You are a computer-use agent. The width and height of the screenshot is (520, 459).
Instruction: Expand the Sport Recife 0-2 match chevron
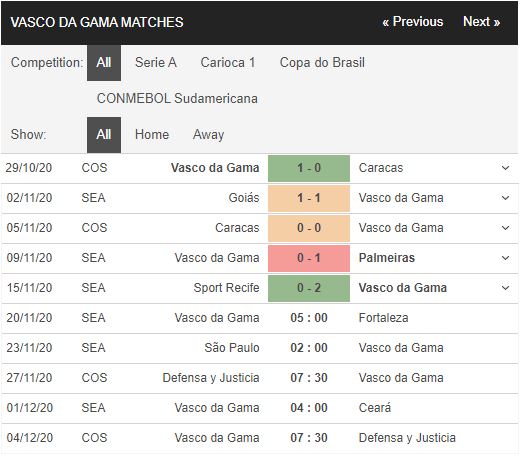(505, 288)
